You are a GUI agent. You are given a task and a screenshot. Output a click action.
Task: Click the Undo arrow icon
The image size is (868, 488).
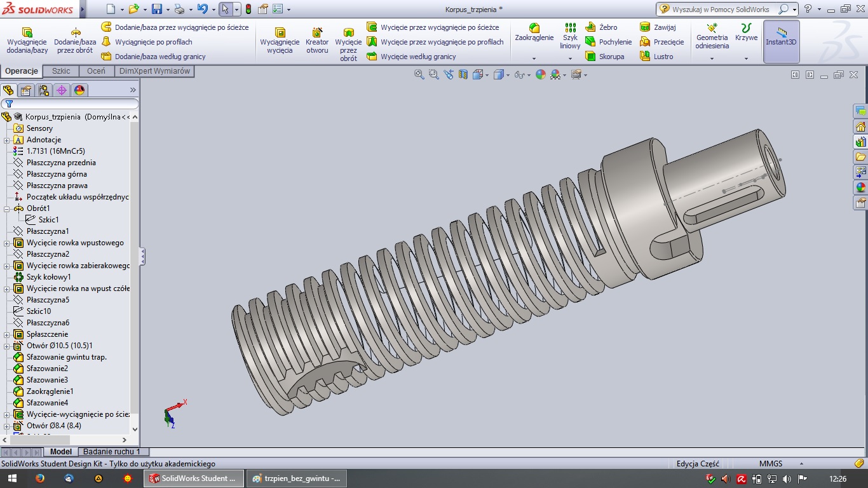[x=202, y=9]
